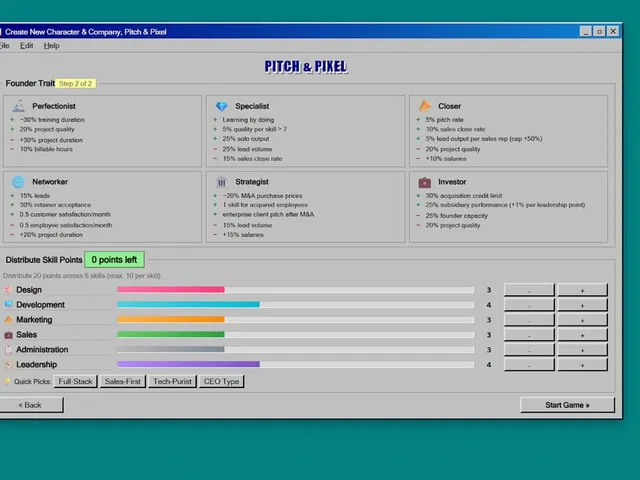Open the Edit menu
640x480 pixels.
coord(27,46)
